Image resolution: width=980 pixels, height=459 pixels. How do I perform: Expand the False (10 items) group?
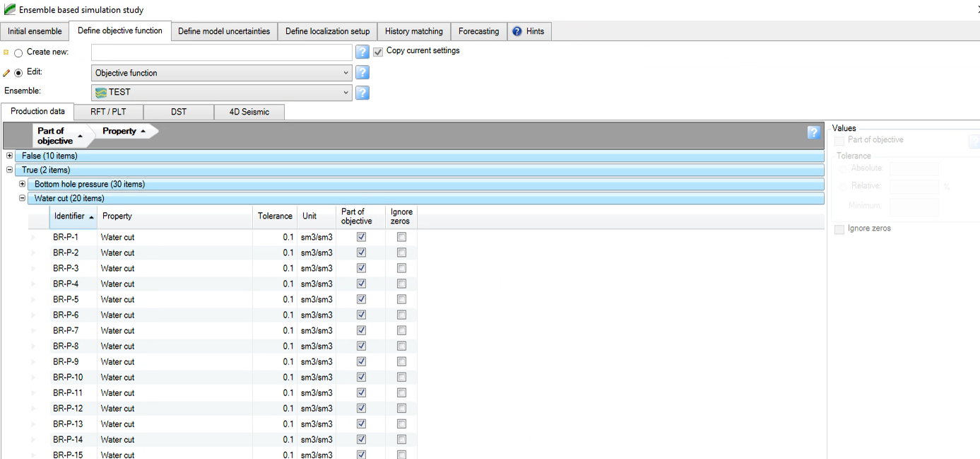[9, 156]
